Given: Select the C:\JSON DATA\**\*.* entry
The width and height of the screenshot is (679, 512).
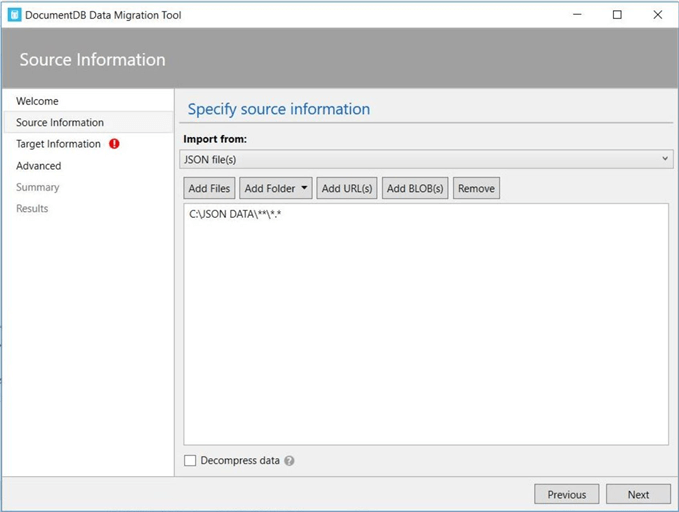Looking at the screenshot, I should (235, 214).
